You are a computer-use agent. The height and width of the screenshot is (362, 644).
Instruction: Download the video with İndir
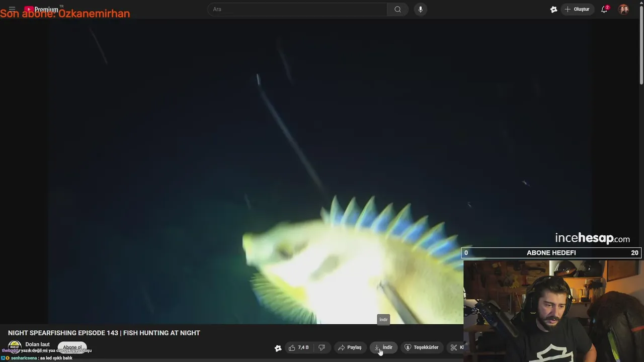pos(384,347)
